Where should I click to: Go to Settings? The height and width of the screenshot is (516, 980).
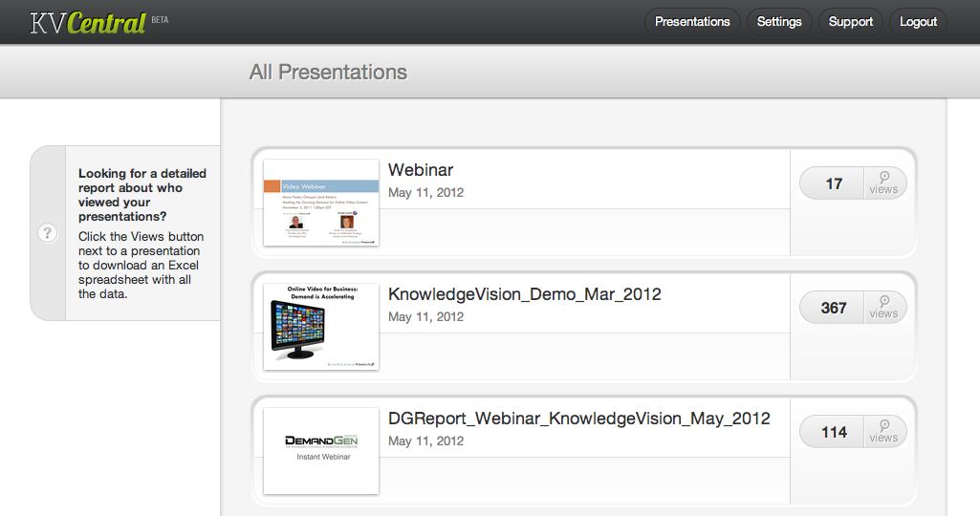[779, 22]
